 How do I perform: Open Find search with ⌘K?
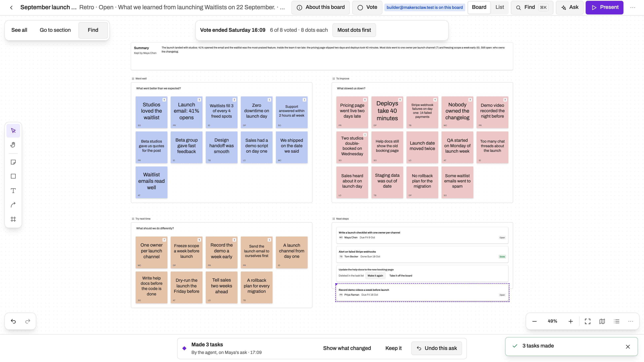532,7
